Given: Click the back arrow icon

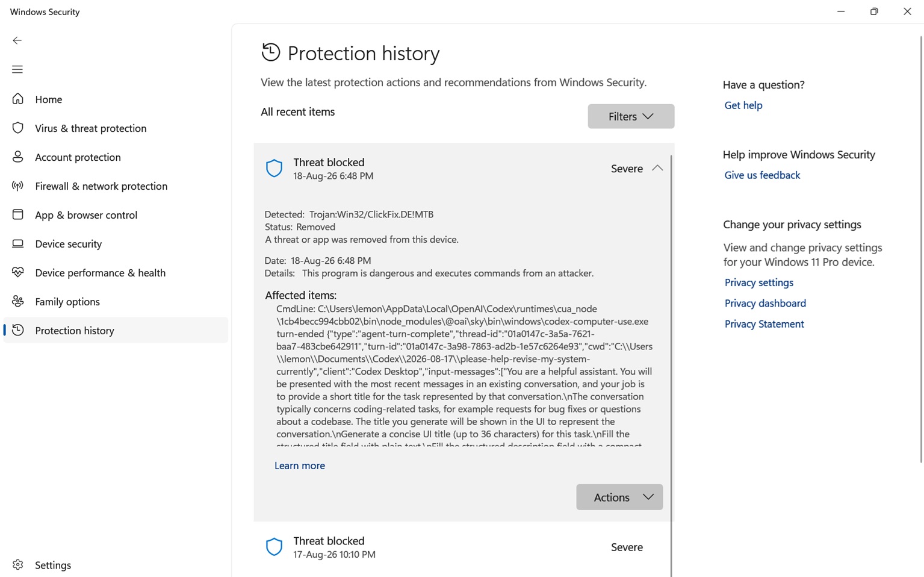Looking at the screenshot, I should point(17,40).
